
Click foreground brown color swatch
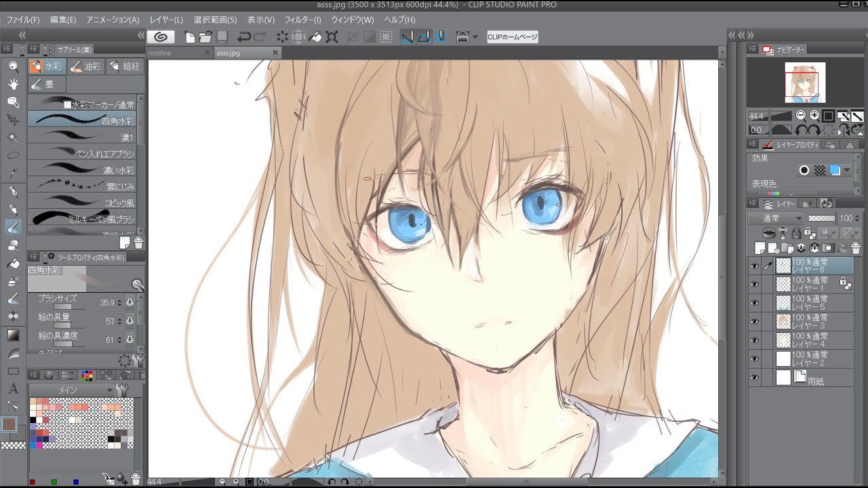pyautogui.click(x=9, y=425)
